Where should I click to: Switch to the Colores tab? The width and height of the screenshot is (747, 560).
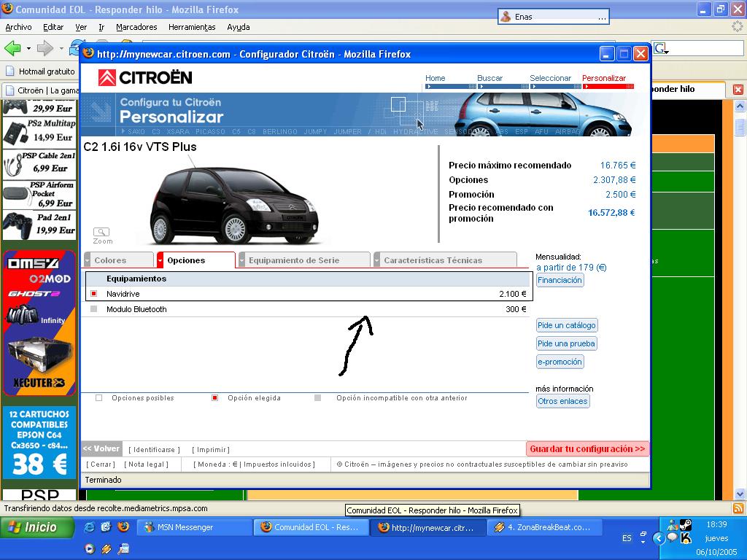119,260
